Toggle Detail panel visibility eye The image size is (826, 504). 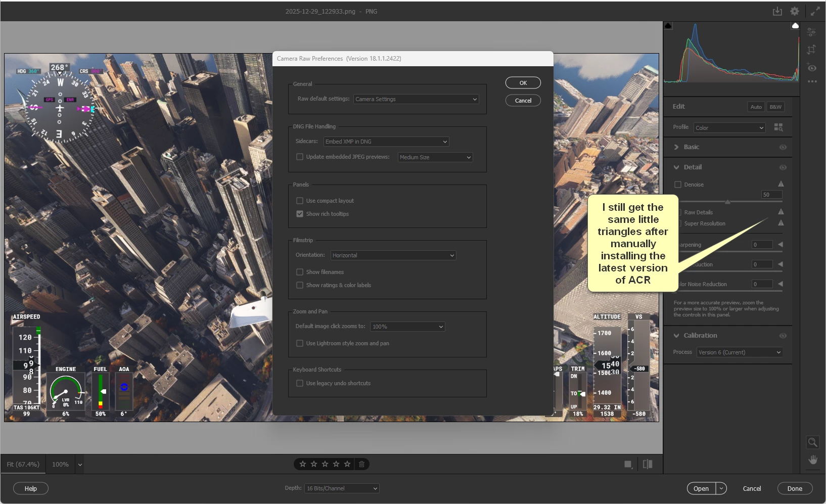(783, 167)
